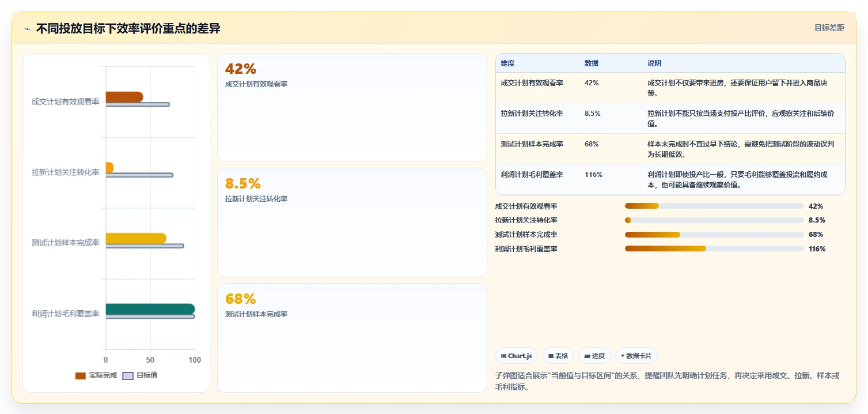868x414 pixels.
Task: Click chart axis label 成交计划有效观看率
Action: tap(66, 101)
